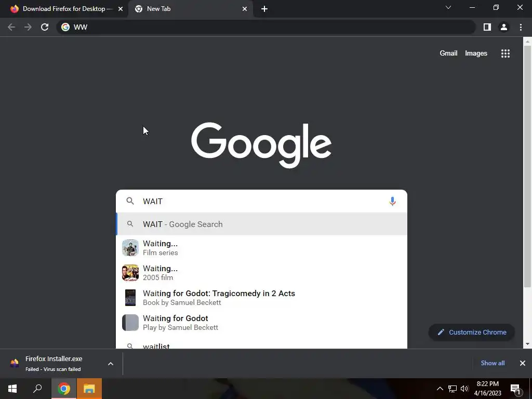Close the Download Firefox tab
Screen dimensions: 532x399
pyautogui.click(x=121, y=9)
